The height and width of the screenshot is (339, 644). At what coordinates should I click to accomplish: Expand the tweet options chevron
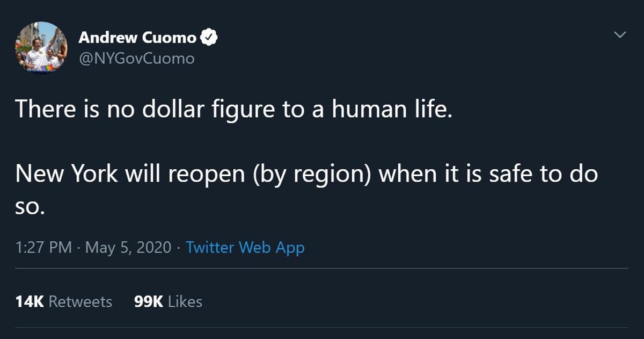(x=620, y=35)
